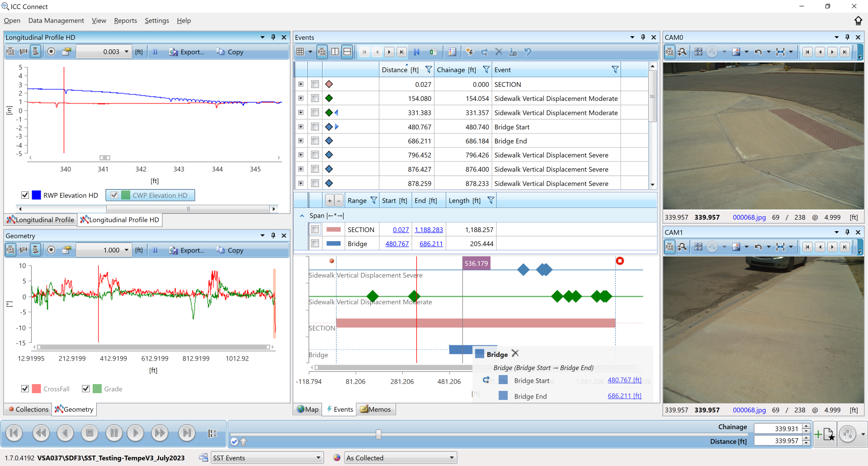Click the playback position slider handle
The image size is (868, 466).
tap(378, 434)
